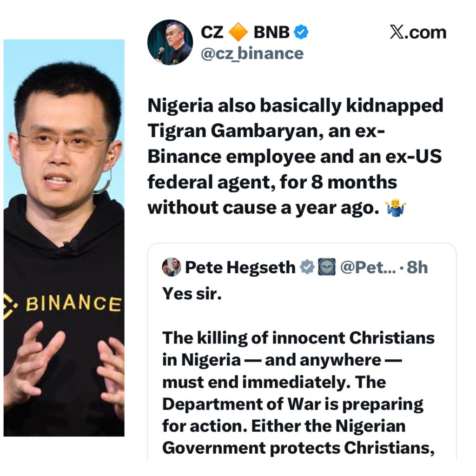This screenshot has height=476, width=476.
Task: Open the @cz_binance handle link
Action: pos(252,54)
